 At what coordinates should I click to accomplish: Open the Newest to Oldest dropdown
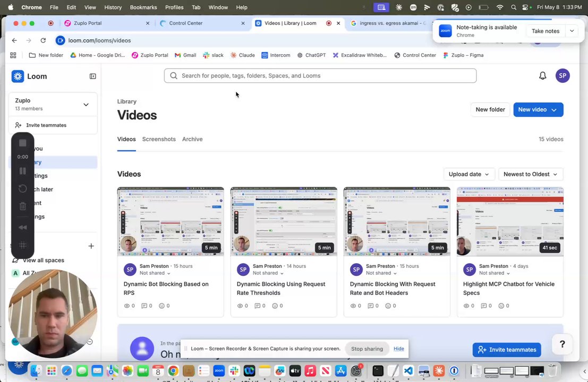pos(530,174)
